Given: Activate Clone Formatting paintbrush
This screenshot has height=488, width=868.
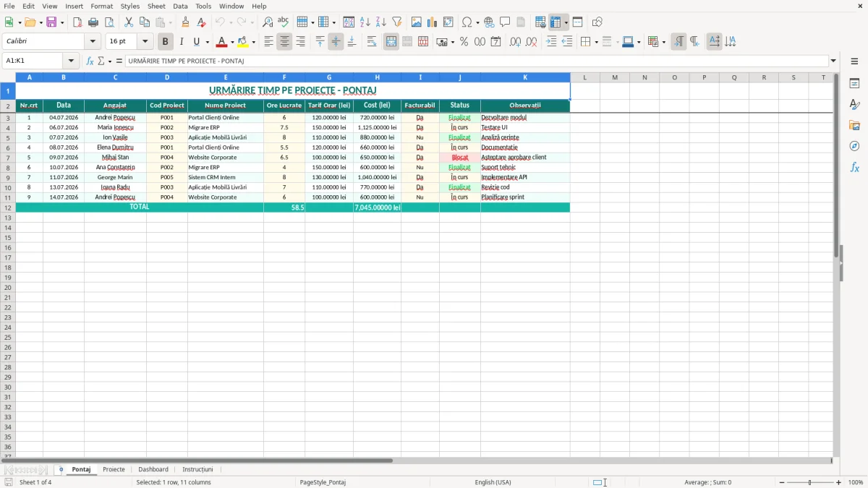Looking at the screenshot, I should [x=185, y=22].
